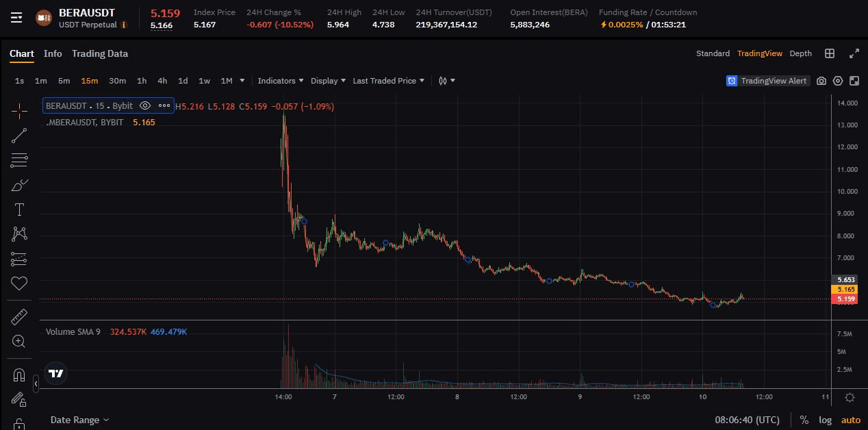Select the brush drawing tool
The width and height of the screenshot is (868, 430).
pyautogui.click(x=19, y=185)
